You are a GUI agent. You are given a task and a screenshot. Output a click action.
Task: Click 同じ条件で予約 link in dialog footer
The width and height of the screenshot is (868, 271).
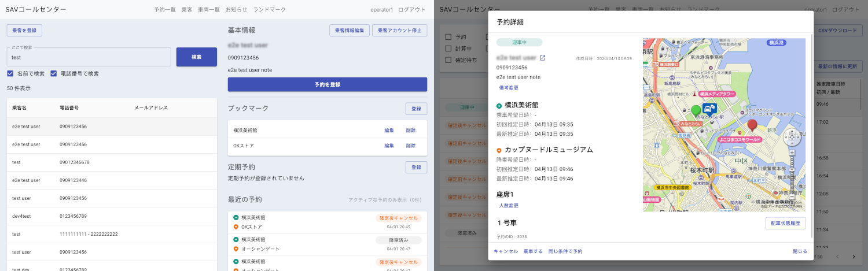pos(565,251)
